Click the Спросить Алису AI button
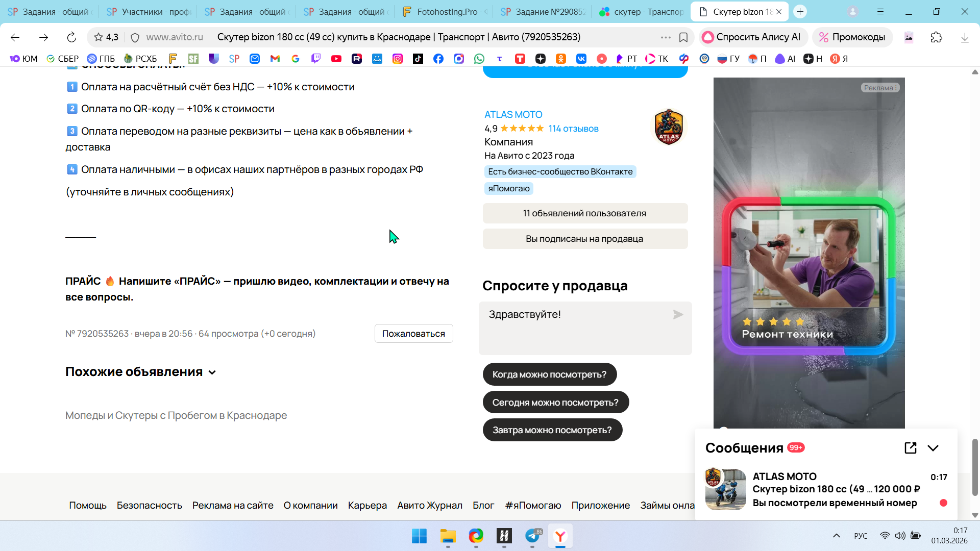 click(x=752, y=37)
